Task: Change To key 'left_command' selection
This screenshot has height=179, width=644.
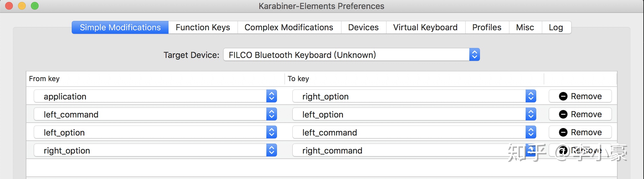Action: [x=414, y=132]
